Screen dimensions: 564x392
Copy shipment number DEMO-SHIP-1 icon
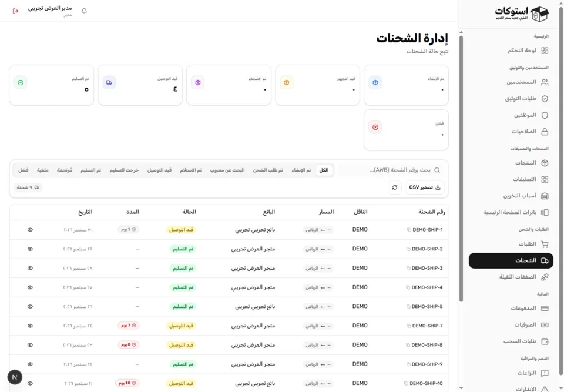point(409,230)
